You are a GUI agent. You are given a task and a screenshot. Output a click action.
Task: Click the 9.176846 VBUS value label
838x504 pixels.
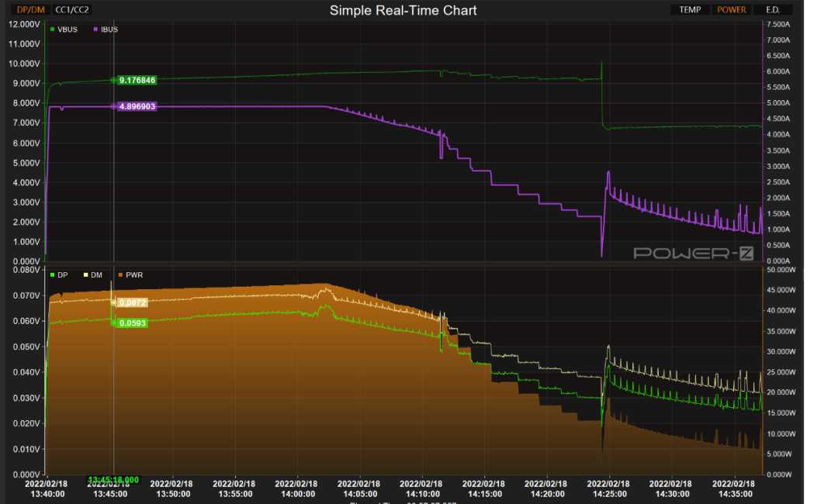(x=137, y=80)
